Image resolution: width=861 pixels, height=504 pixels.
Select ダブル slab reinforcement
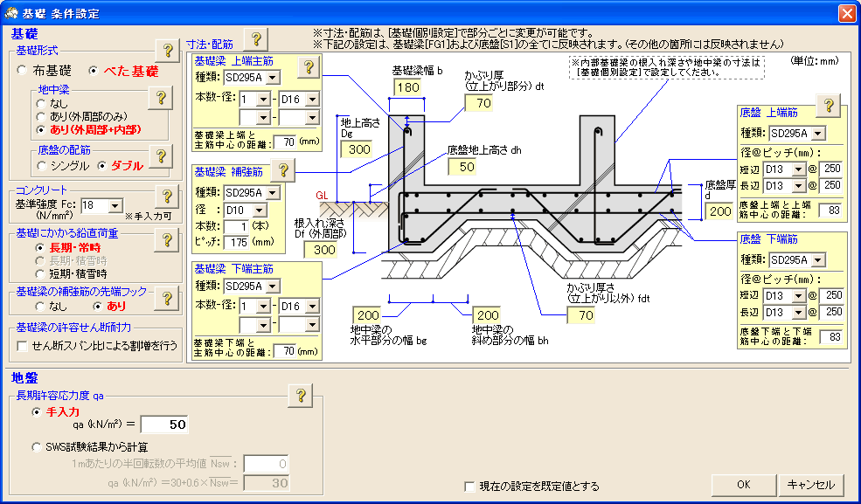click(121, 166)
